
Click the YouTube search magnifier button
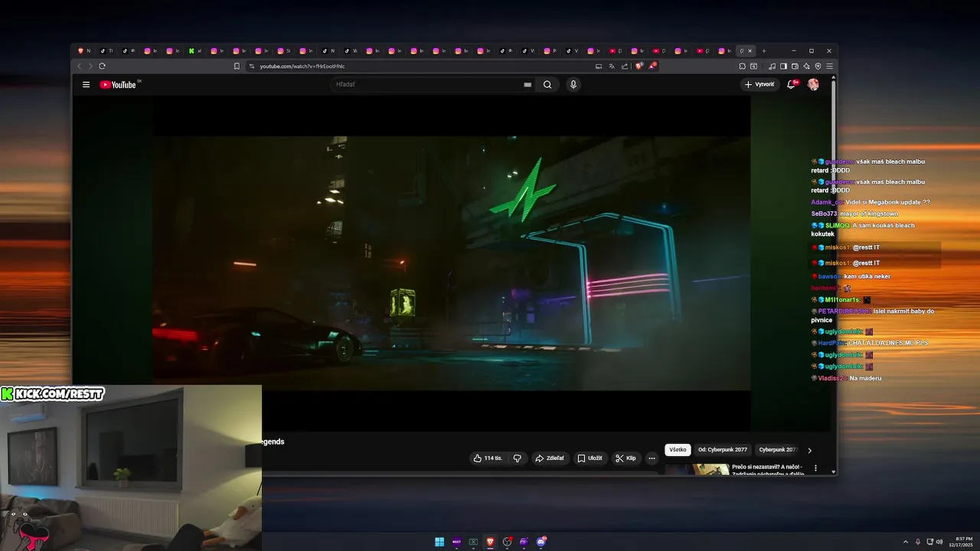(x=547, y=85)
